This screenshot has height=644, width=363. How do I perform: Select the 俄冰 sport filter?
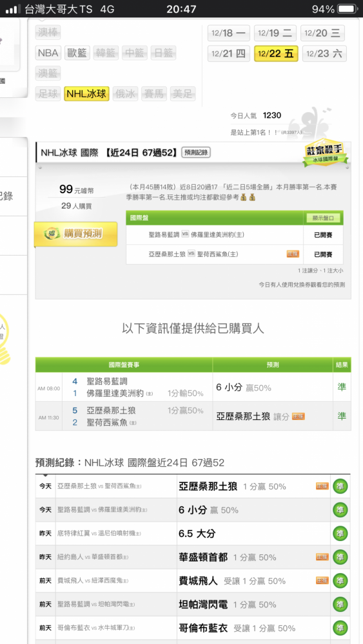(125, 93)
